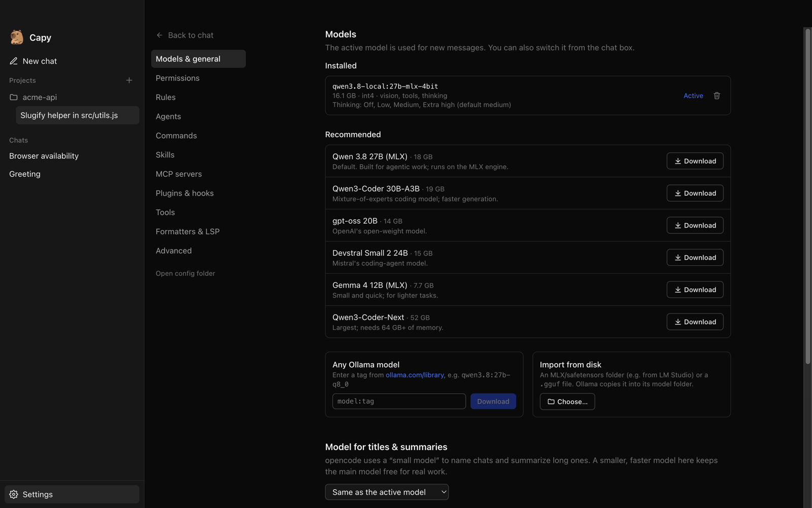Open the Rules settings section
This screenshot has width=812, height=508.
click(198, 97)
